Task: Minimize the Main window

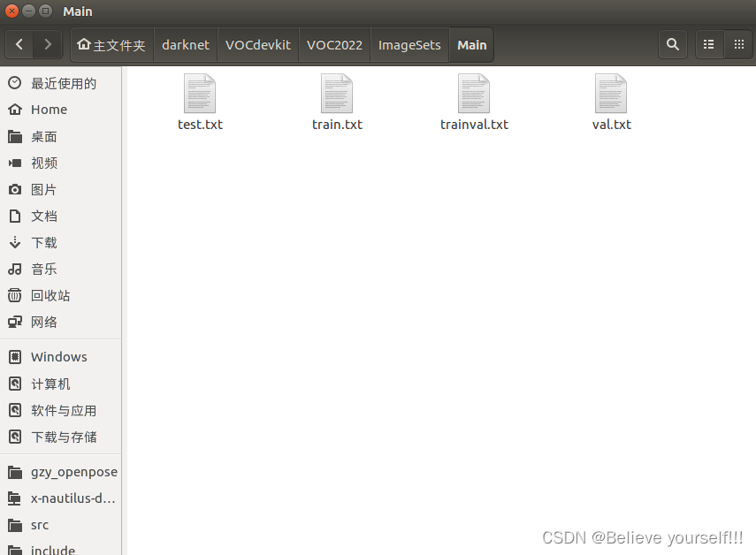Action: (x=29, y=11)
